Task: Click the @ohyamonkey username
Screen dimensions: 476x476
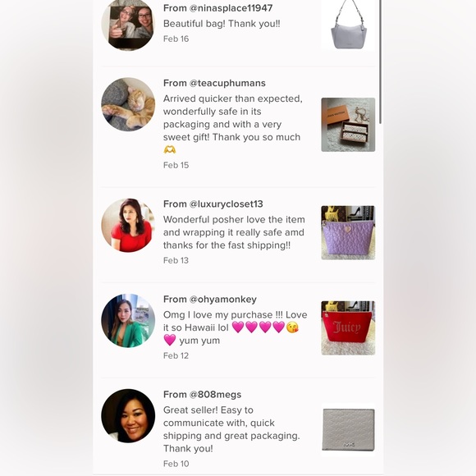Action: pyautogui.click(x=223, y=300)
